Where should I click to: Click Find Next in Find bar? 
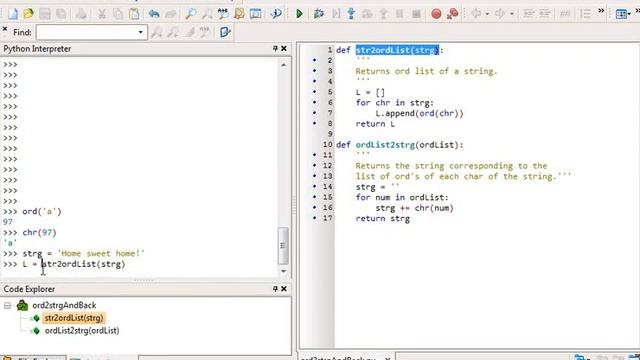coord(156,32)
